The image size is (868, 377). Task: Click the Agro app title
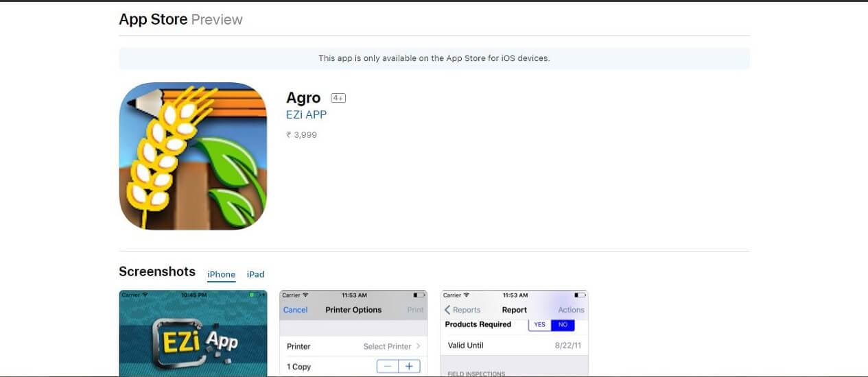point(303,98)
